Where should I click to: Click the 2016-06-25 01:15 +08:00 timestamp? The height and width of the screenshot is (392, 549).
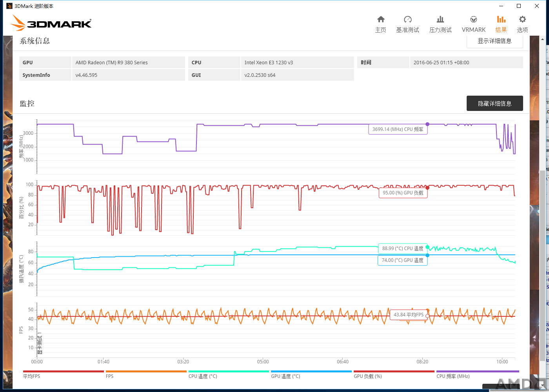point(442,63)
